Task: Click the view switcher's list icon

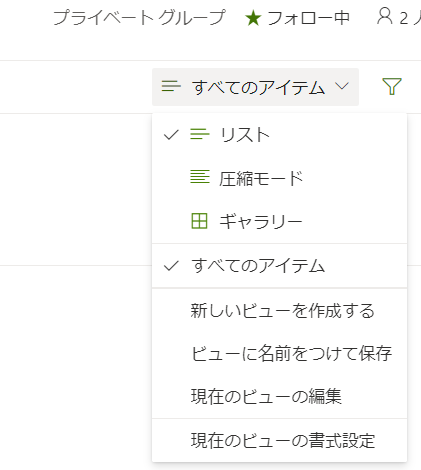Action: 171,86
